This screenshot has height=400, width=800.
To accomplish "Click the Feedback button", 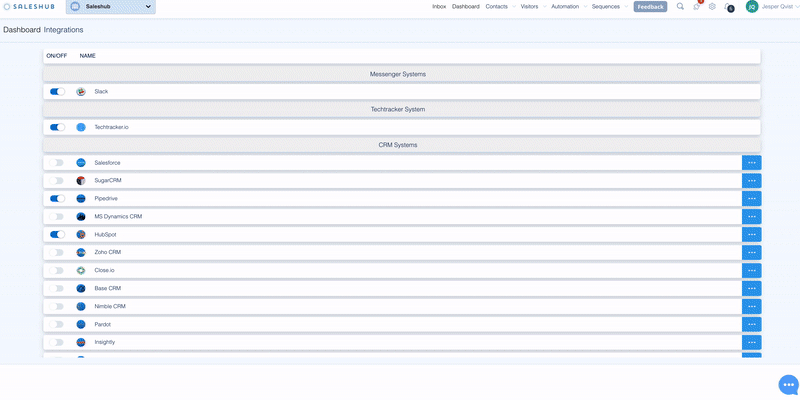I will coord(651,7).
